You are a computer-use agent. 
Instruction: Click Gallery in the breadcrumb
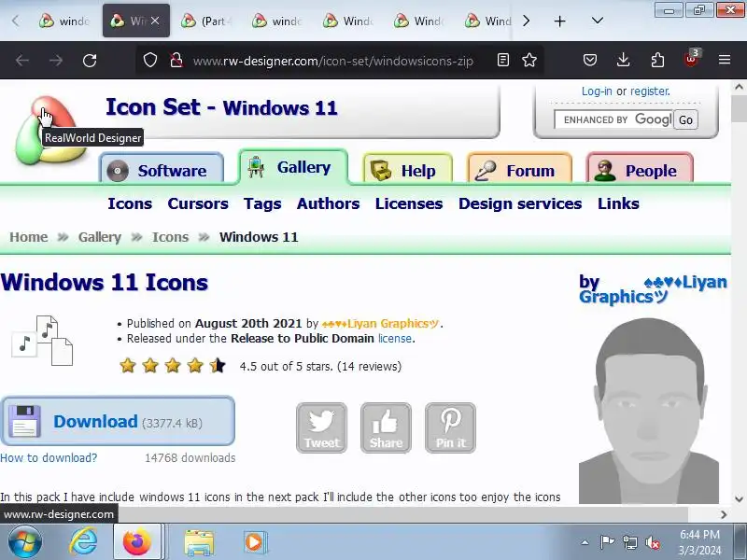tap(100, 237)
